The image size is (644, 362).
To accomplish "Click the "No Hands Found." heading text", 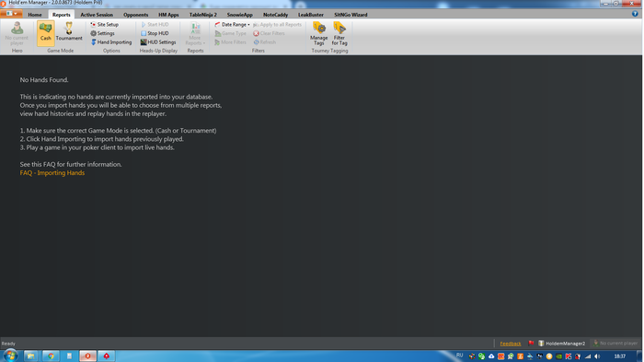I will 44,80.
